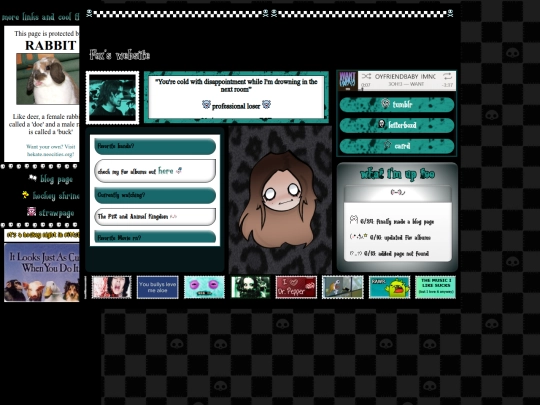Click the left skull icon beside 'professional loser'
The image size is (540, 405).
tap(206, 104)
